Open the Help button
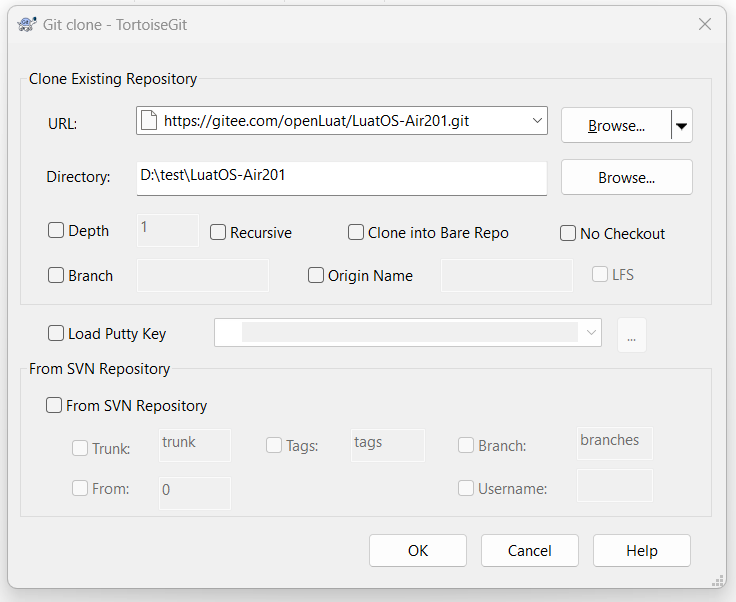 (642, 550)
